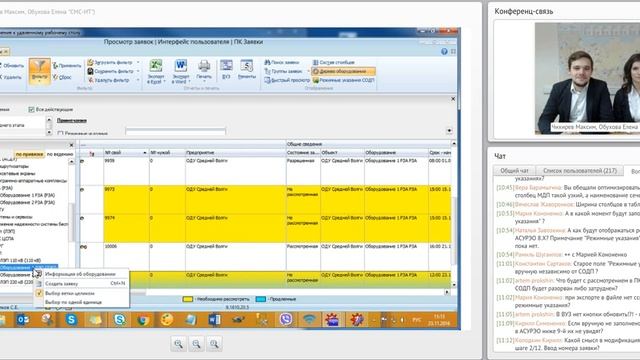This screenshot has width=640, height=360.
Task: Click the text field beside Режимные указания
Action: pos(176,131)
